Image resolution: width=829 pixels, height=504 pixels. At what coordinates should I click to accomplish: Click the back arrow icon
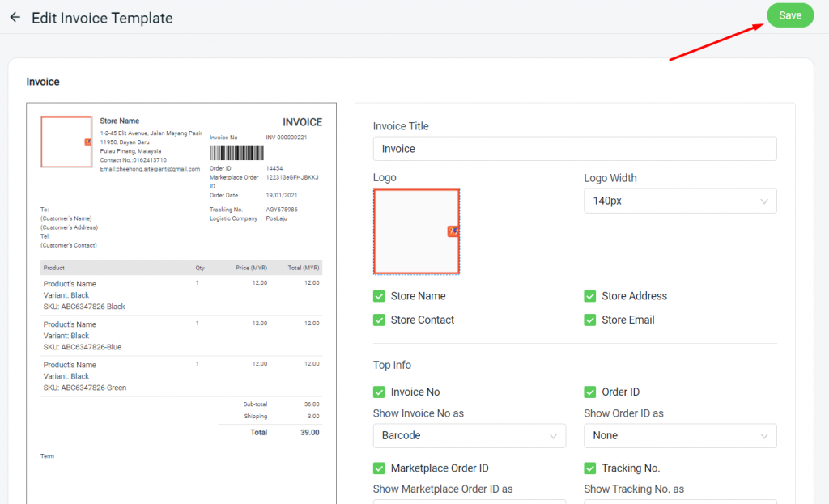tap(15, 17)
